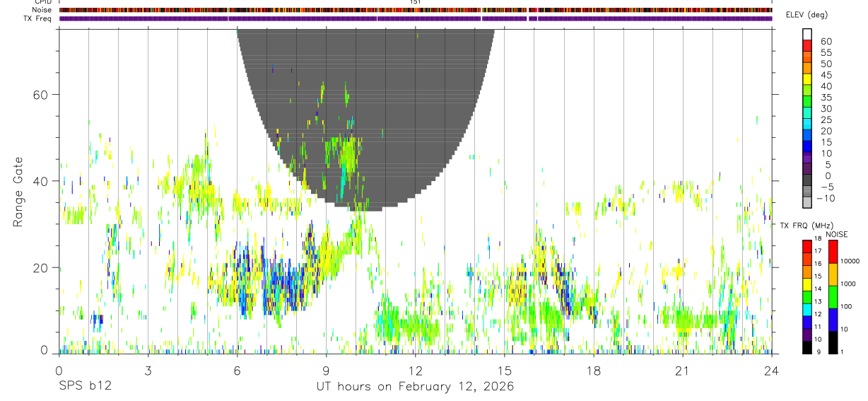The height and width of the screenshot is (401, 868).
Task: Select the blue ELEV swatch between 20 and 15
Action: pos(807,136)
